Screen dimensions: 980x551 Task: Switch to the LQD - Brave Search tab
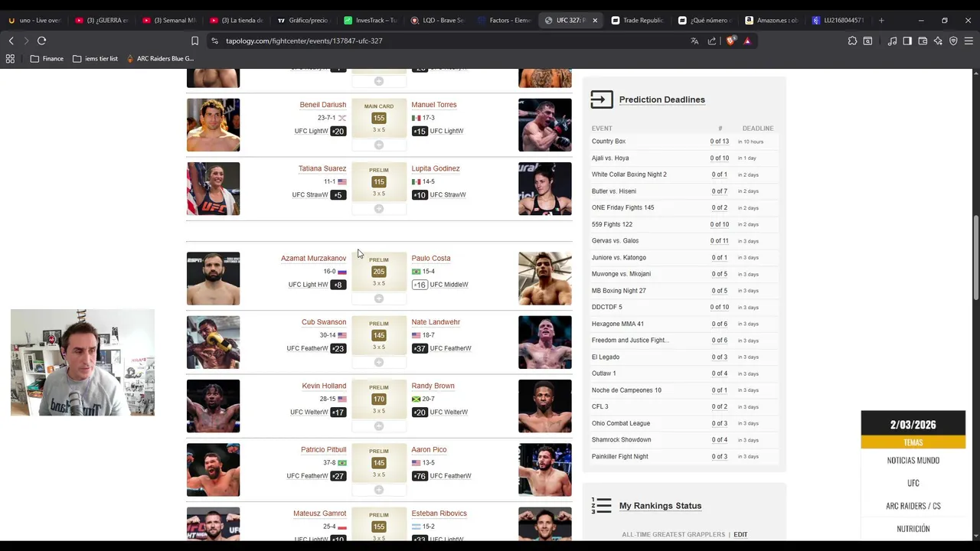click(x=437, y=20)
